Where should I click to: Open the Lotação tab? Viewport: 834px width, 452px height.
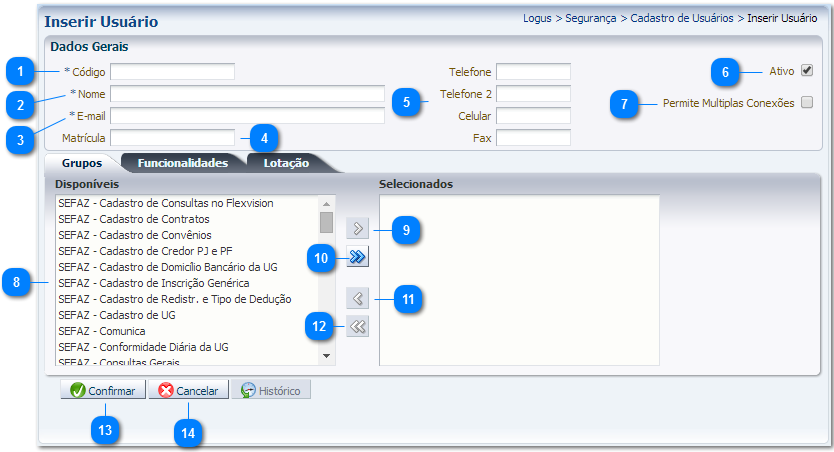point(286,163)
